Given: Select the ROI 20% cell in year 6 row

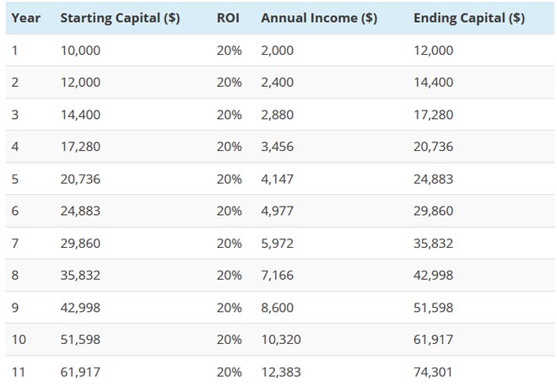Looking at the screenshot, I should click(x=229, y=211).
